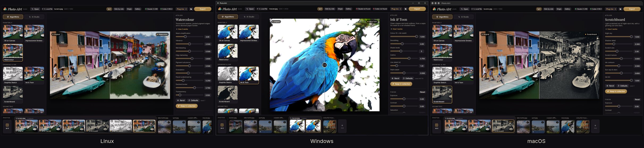Expand How it works in Windows window
Image resolution: width=644 pixels, height=148 pixels.
(397, 29)
